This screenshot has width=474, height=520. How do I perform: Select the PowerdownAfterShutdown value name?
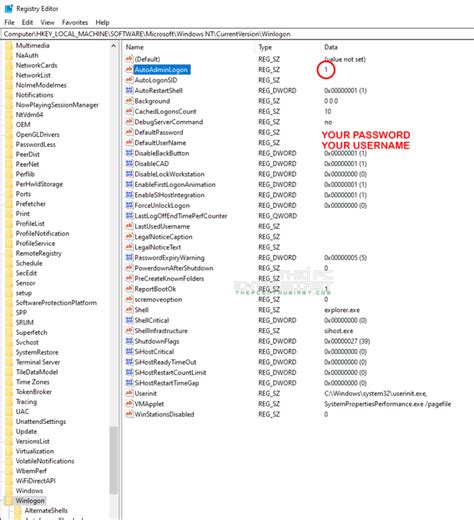(174, 268)
